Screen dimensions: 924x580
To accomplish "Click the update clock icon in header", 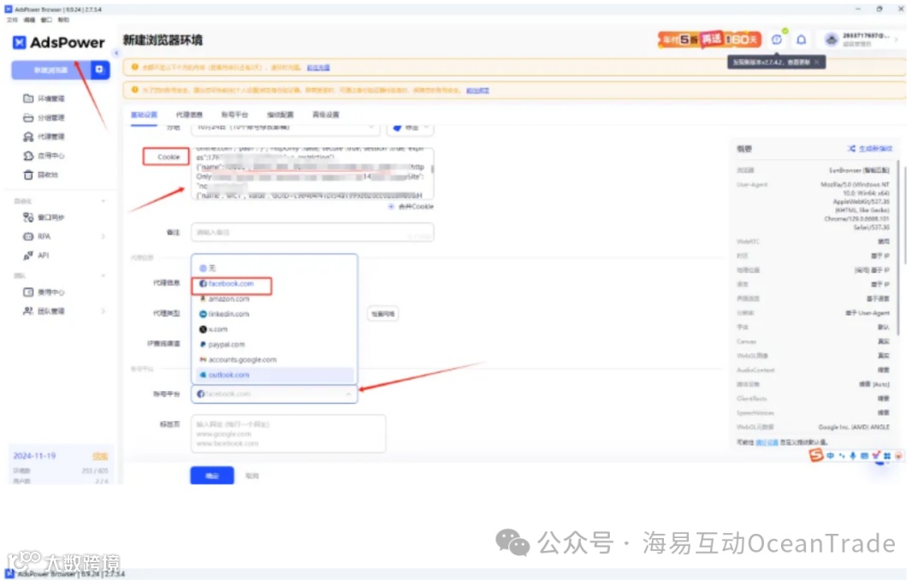I will click(x=777, y=39).
